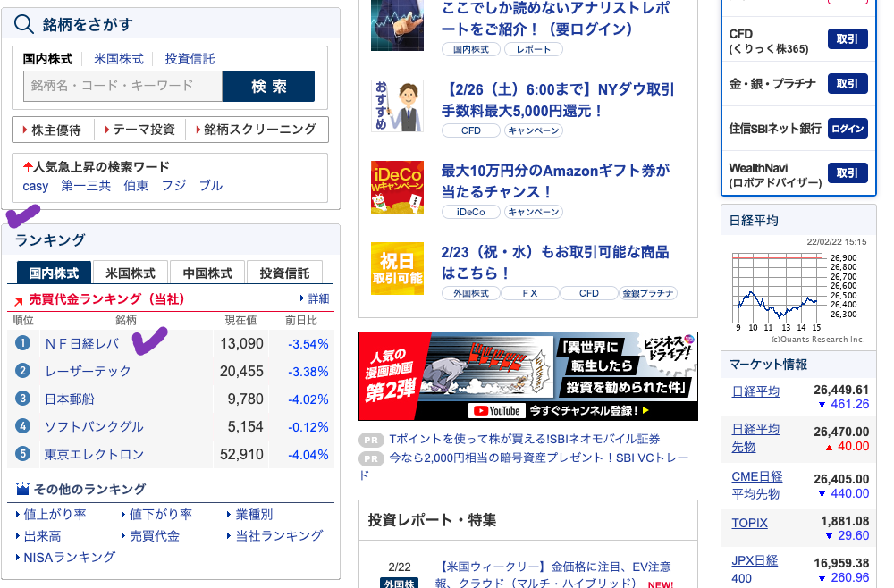Open 当社ランキング
Image resolution: width=894 pixels, height=588 pixels.
[x=279, y=536]
